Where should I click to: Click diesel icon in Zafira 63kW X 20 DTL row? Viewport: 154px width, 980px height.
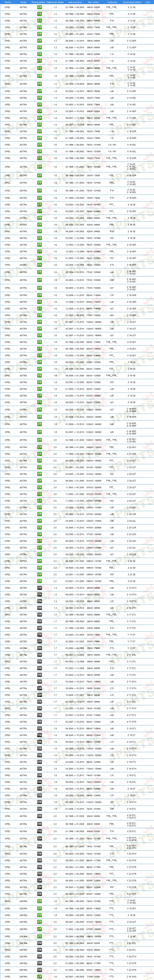(40, 949)
